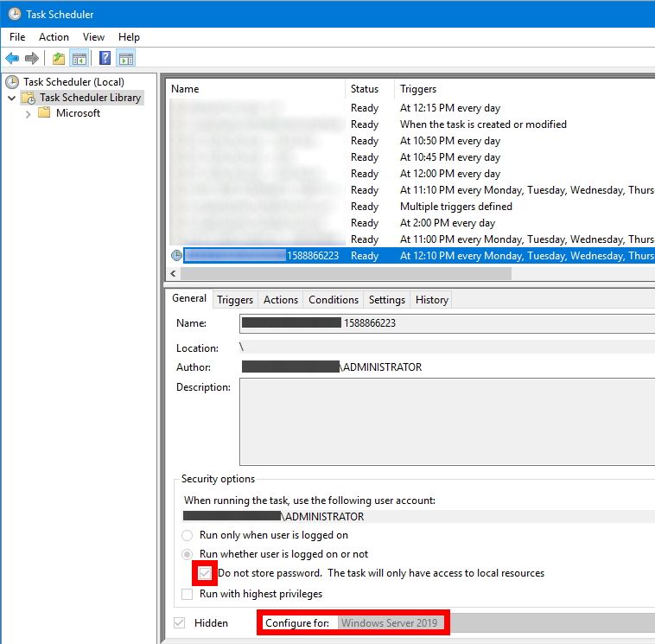Select task 'At 11:10 PM every Monday'
The width and height of the screenshot is (655, 644).
(412, 190)
